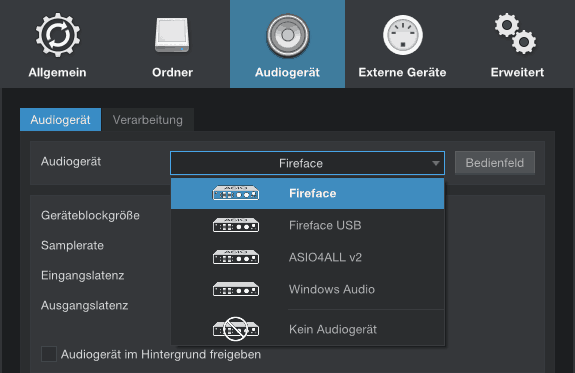
Task: Click the Audiogerät dropdown arrow
Action: coord(436,163)
